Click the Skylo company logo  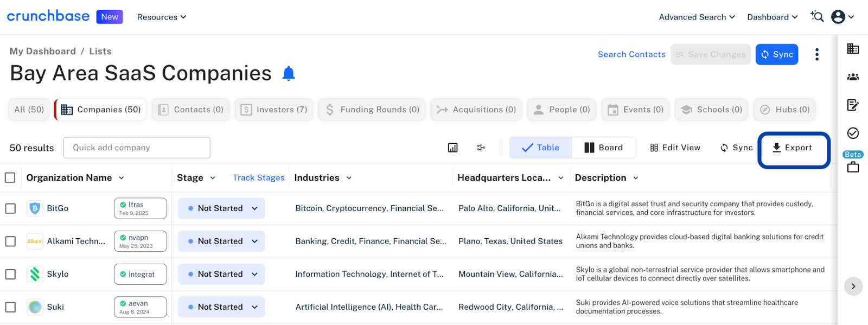[x=35, y=274]
